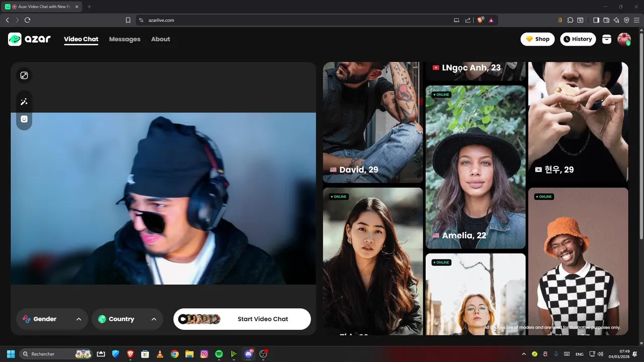
Task: Open File Explorer from the taskbar
Action: 189,354
